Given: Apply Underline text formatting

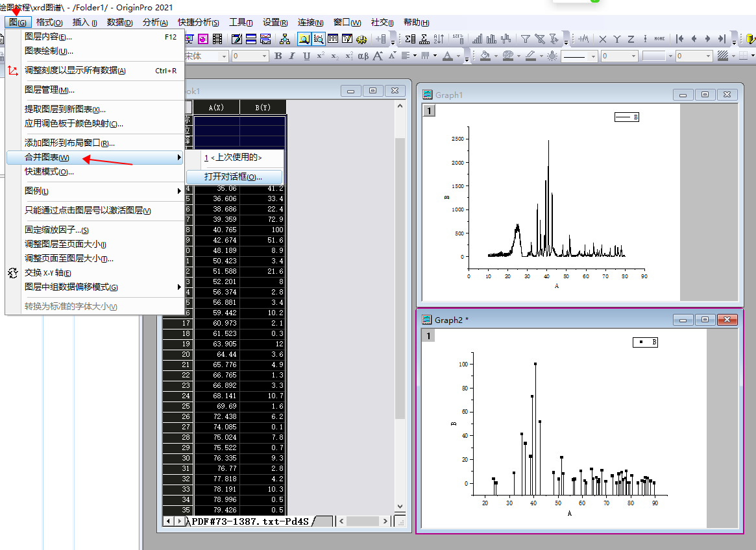Looking at the screenshot, I should [307, 56].
